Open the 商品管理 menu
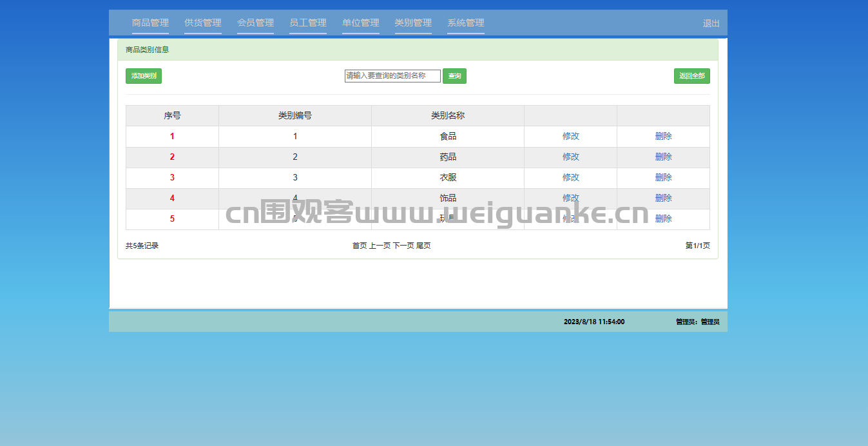 click(150, 23)
